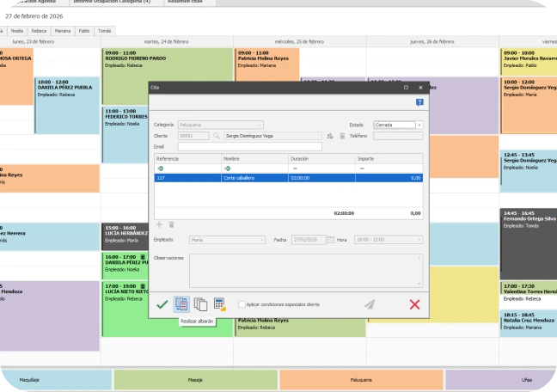
Task: Click the paper plane send icon
Action: pyautogui.click(x=370, y=303)
